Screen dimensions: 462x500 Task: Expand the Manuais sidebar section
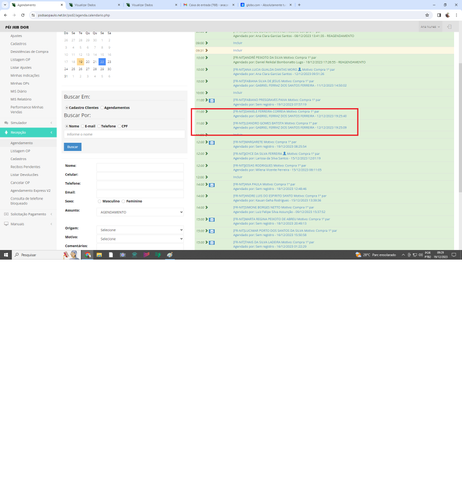click(x=51, y=224)
